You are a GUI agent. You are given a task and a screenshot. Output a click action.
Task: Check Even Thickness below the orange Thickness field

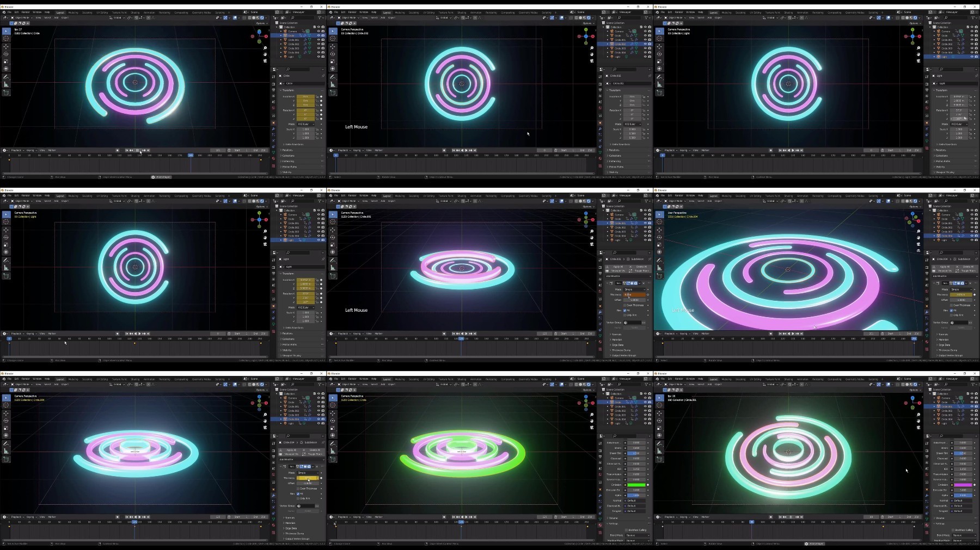pyautogui.click(x=625, y=305)
